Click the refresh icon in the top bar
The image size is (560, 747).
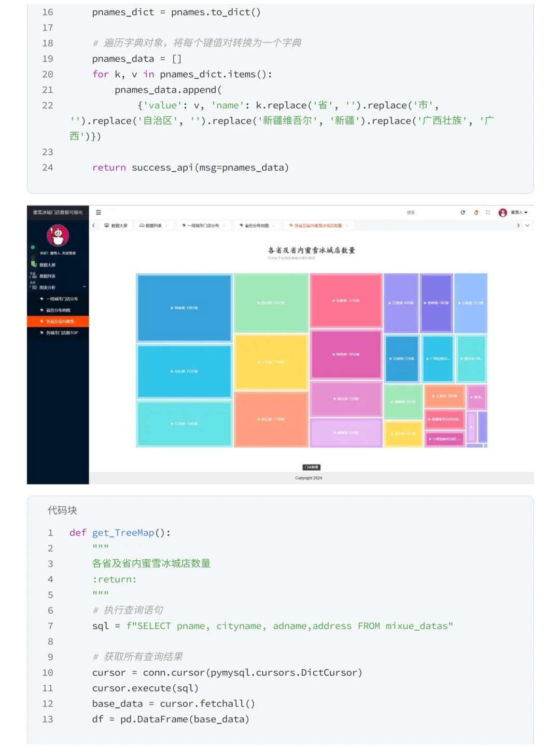[x=463, y=213]
